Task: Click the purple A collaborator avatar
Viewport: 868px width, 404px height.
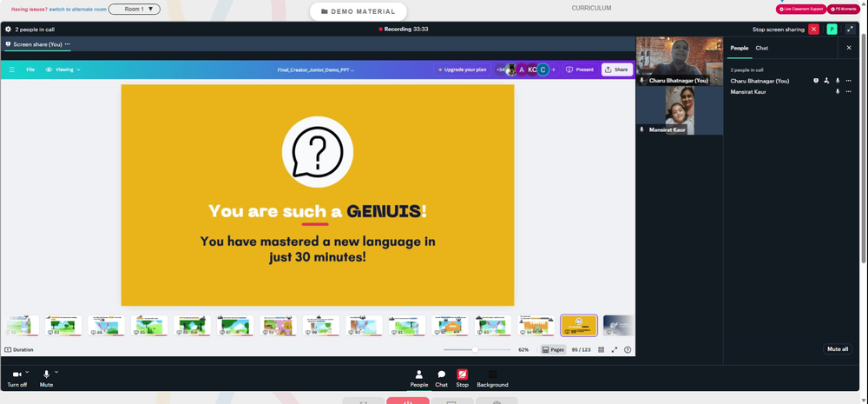Action: [x=522, y=70]
